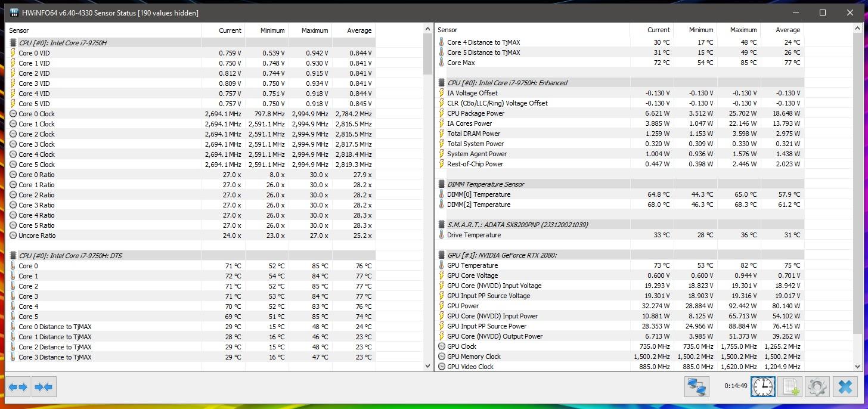This screenshot has height=409, width=868.
Task: Select GPU Input PP Source Voltage row
Action: pos(619,296)
